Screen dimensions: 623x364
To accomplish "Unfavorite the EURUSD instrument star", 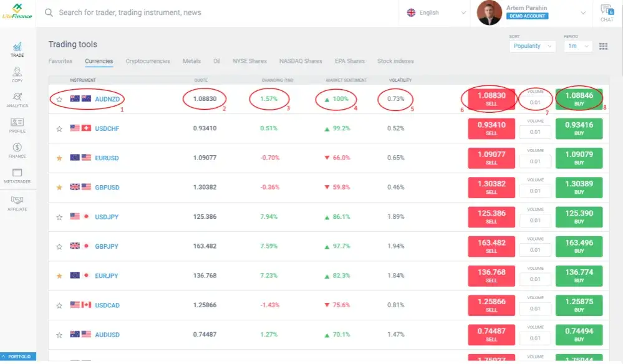I will coord(59,158).
